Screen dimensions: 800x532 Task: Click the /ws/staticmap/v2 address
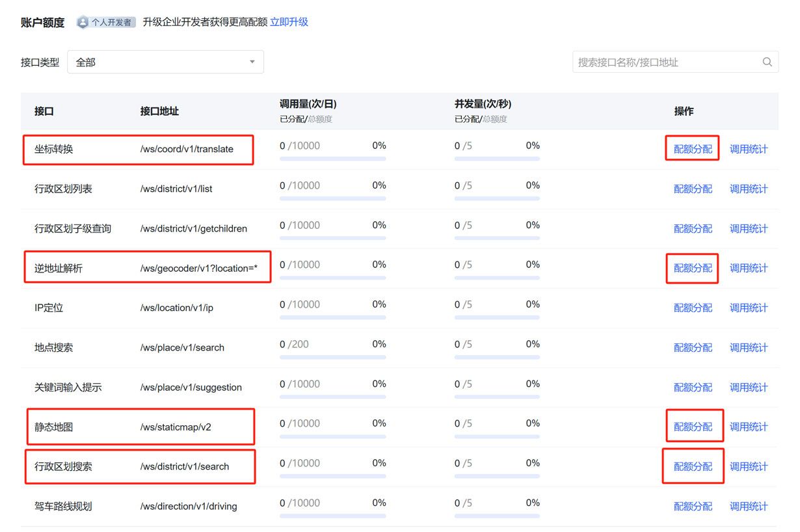click(176, 427)
